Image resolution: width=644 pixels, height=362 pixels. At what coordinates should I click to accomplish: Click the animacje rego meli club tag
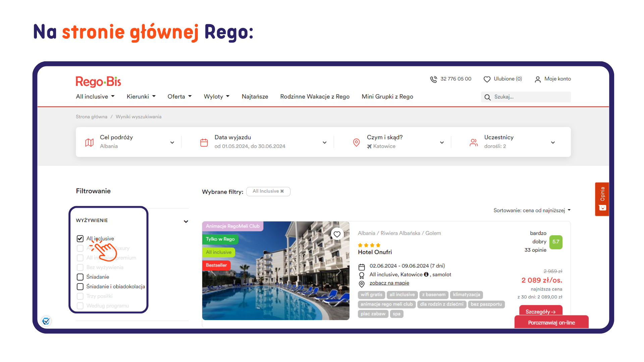[387, 304]
